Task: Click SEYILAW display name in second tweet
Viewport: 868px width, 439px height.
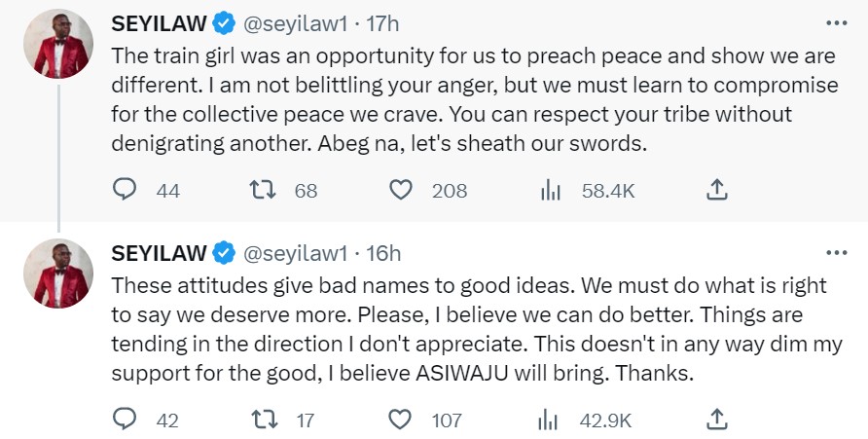Action: click(160, 253)
